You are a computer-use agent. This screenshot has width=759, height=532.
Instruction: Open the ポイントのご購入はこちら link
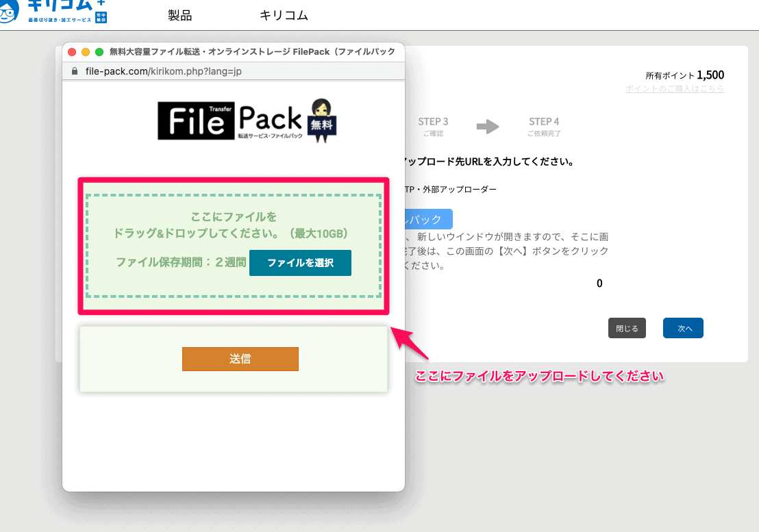coord(674,88)
